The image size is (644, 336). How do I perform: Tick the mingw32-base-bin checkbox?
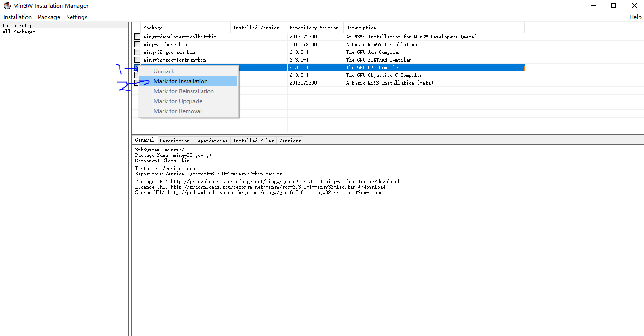pyautogui.click(x=137, y=44)
